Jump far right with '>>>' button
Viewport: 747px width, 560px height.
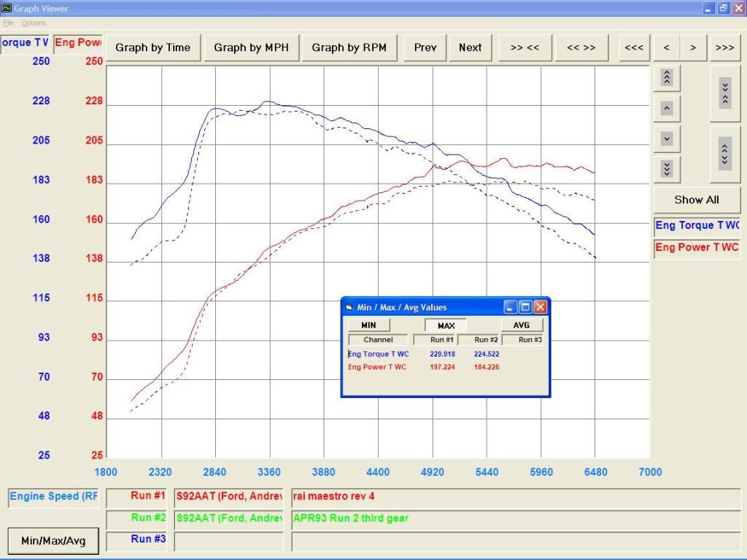point(724,47)
